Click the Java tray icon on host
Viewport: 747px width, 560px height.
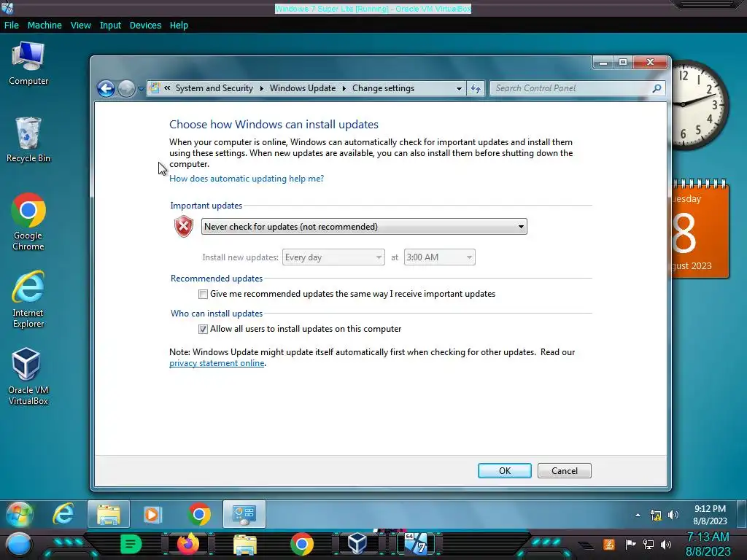tap(609, 544)
